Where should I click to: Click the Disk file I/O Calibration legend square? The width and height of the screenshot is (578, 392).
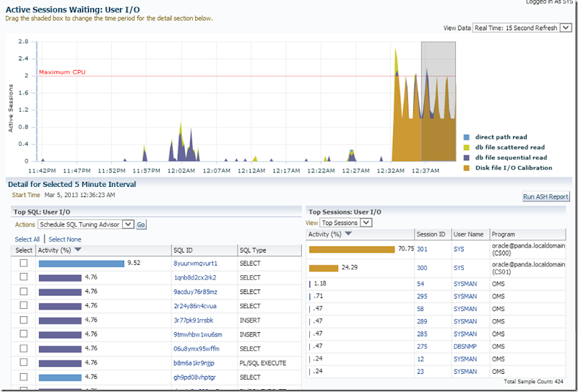[467, 167]
